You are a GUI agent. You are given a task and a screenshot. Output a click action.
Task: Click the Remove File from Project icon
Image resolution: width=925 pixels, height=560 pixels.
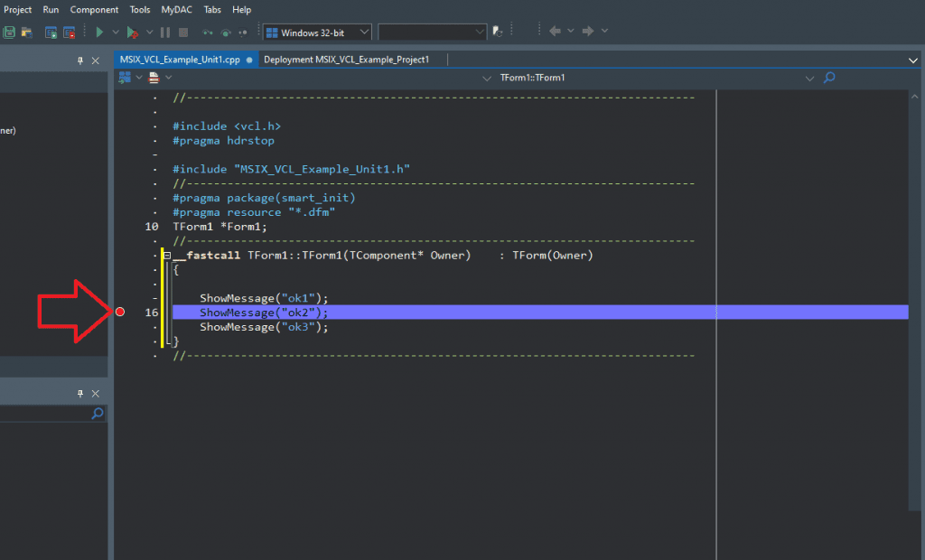(x=69, y=33)
